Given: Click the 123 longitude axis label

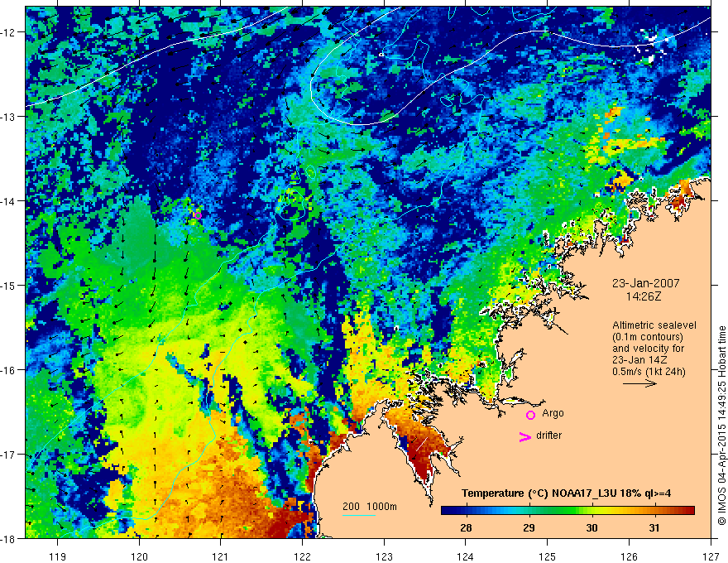Looking at the screenshot, I should 383,551.
